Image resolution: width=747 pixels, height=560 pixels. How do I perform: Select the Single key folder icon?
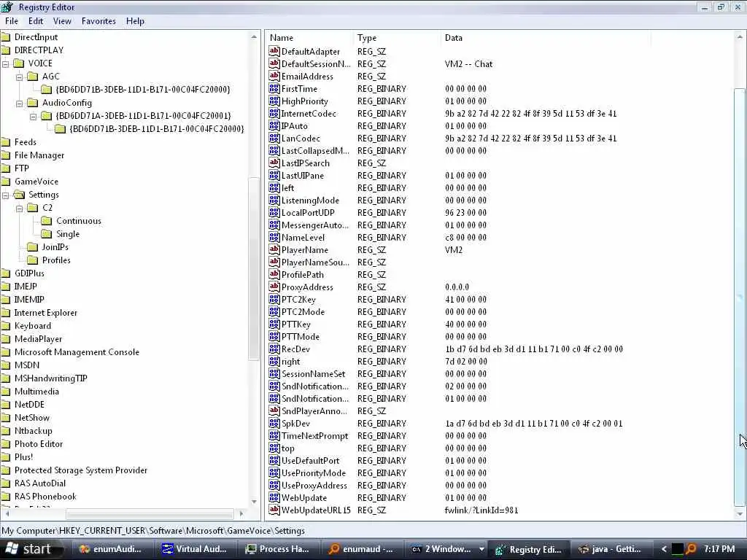coord(47,234)
